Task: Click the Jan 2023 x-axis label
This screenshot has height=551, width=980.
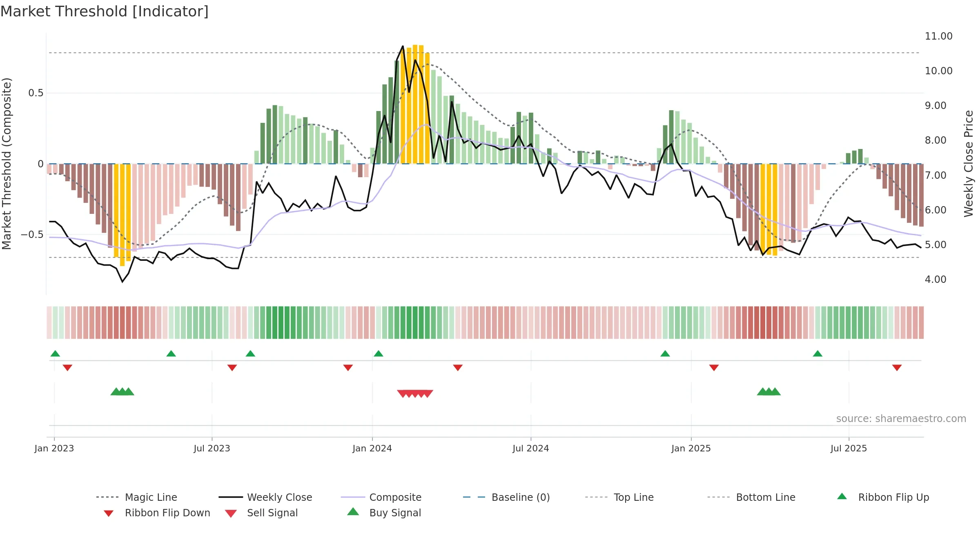Action: 54,448
